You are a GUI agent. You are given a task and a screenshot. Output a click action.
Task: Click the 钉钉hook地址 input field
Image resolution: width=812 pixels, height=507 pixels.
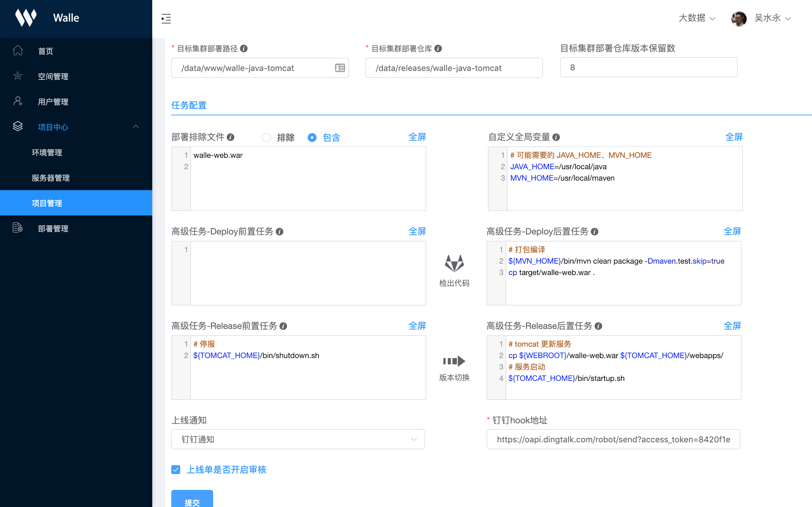pyautogui.click(x=613, y=439)
